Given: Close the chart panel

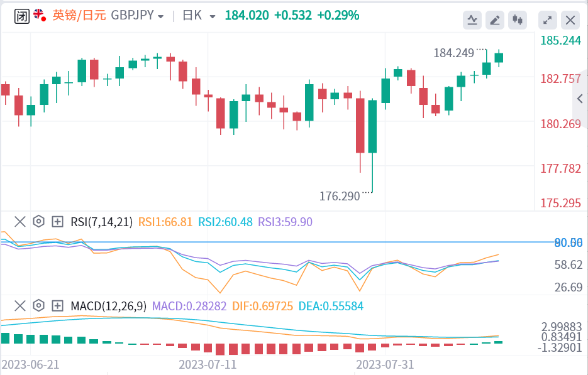Looking at the screenshot, I should [x=570, y=20].
